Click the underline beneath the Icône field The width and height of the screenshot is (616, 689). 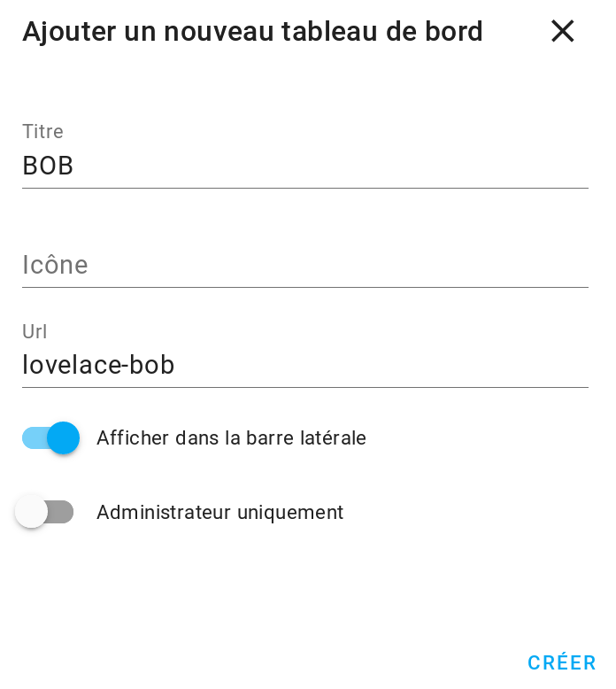coord(305,287)
